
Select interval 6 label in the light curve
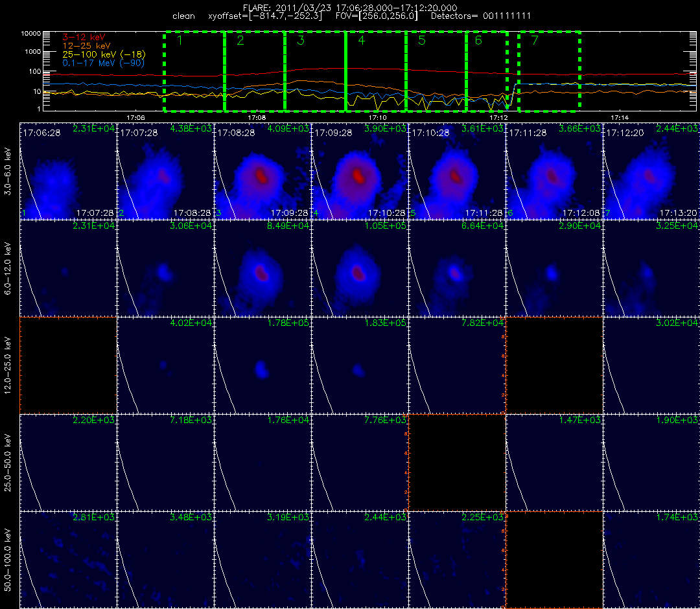[x=478, y=41]
